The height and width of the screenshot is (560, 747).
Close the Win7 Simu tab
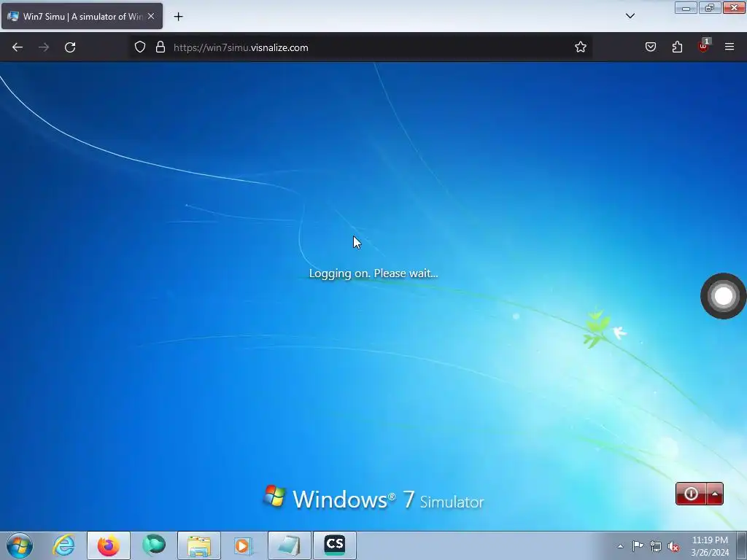click(151, 16)
